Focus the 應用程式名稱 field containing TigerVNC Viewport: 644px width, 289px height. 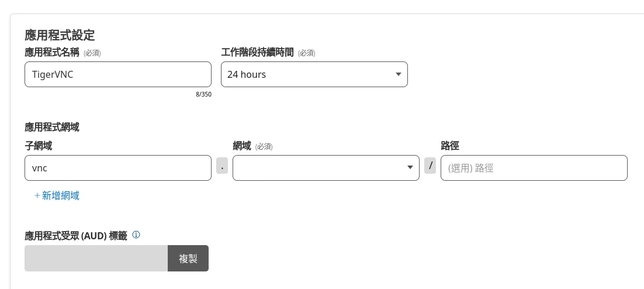[x=117, y=74]
